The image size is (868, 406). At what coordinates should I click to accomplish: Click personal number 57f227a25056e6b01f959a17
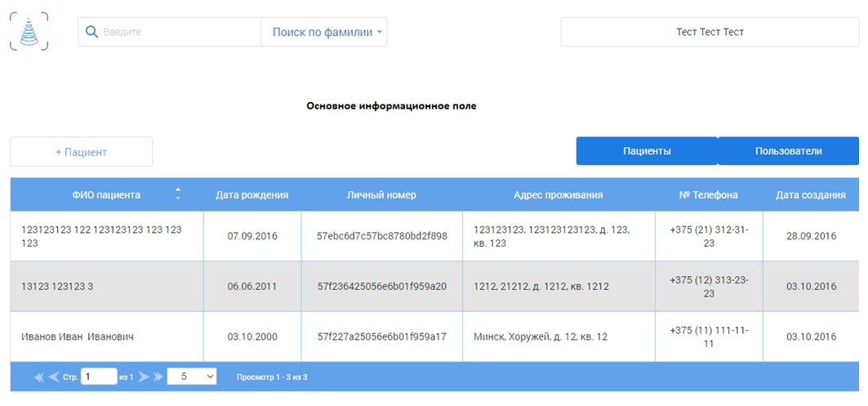pyautogui.click(x=381, y=337)
